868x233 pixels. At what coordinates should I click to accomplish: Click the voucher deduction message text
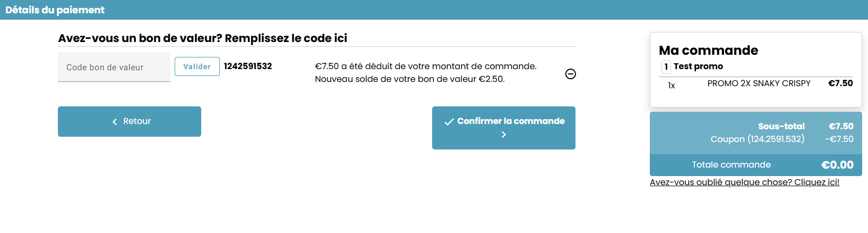(425, 72)
